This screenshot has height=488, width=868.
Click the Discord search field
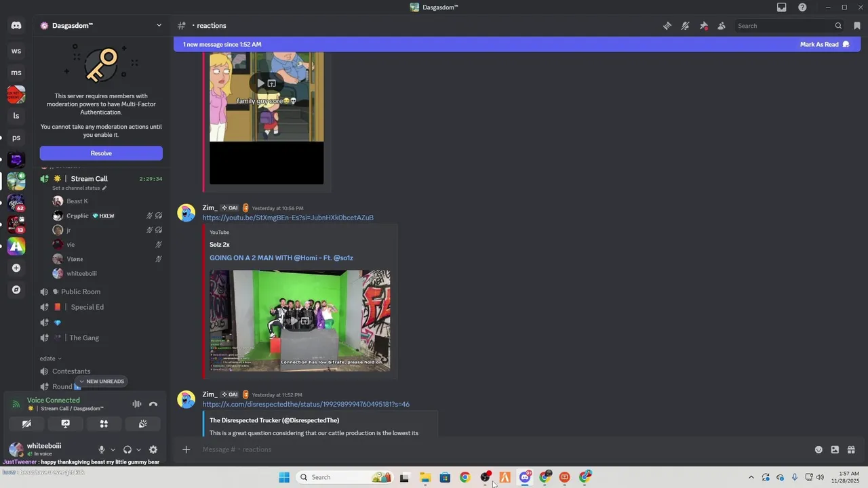[x=789, y=26]
